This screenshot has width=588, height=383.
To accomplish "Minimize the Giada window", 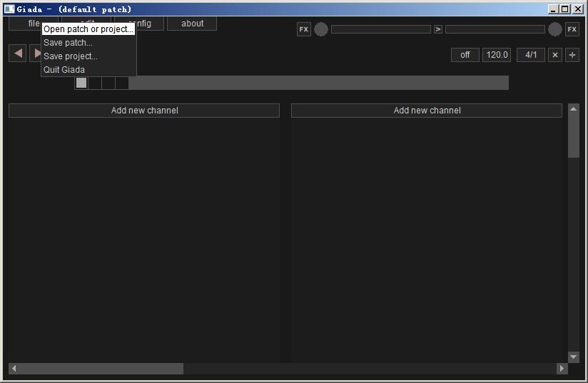I will click(x=553, y=9).
